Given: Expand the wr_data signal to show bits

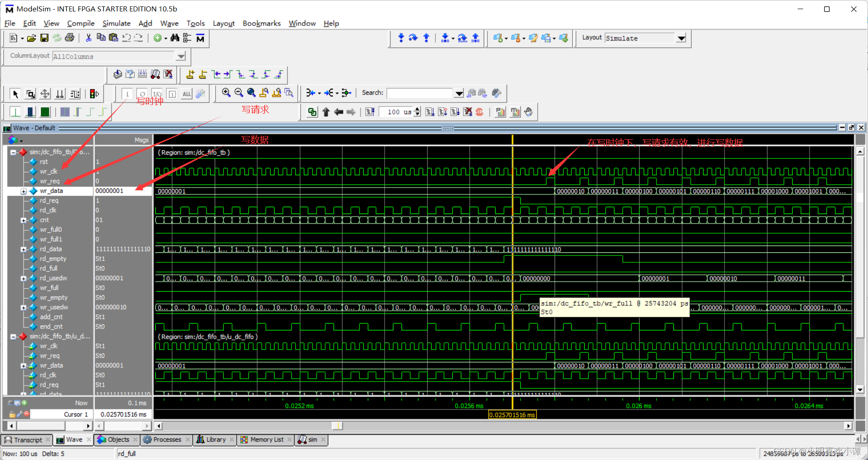Looking at the screenshot, I should pos(23,191).
